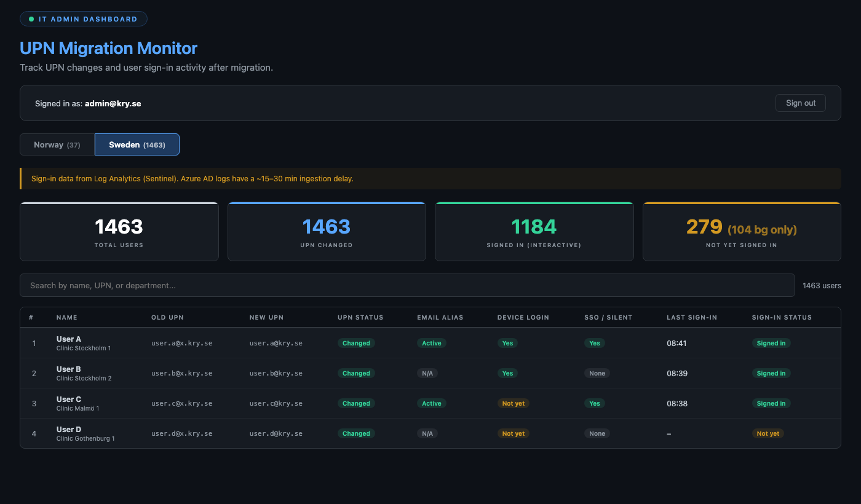
Task: Click User C's Signed in status badge
Action: [771, 403]
